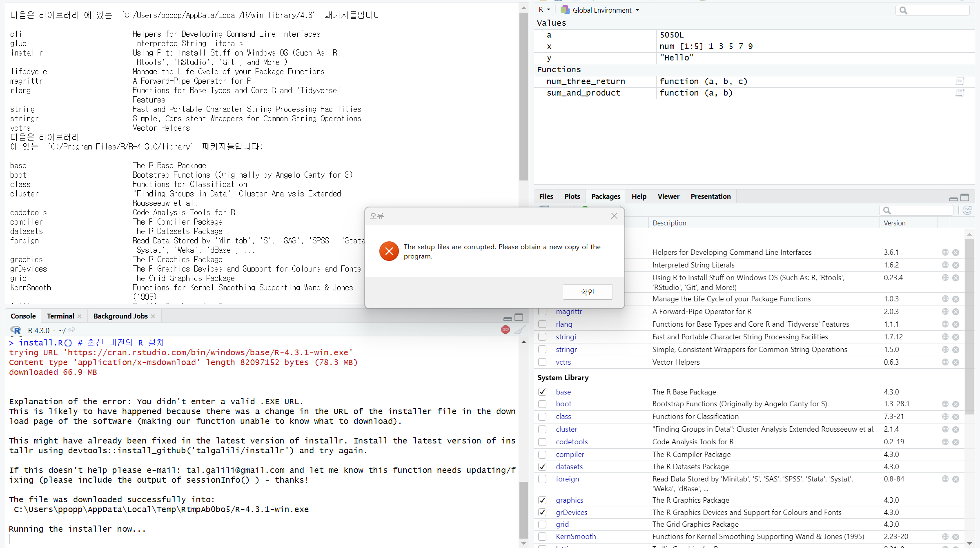Image resolution: width=980 pixels, height=548 pixels.
Task: View source of sum_and_product function
Action: coord(960,93)
